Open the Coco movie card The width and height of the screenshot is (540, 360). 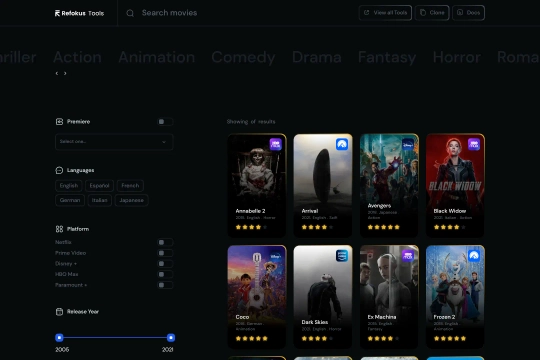coord(257,297)
